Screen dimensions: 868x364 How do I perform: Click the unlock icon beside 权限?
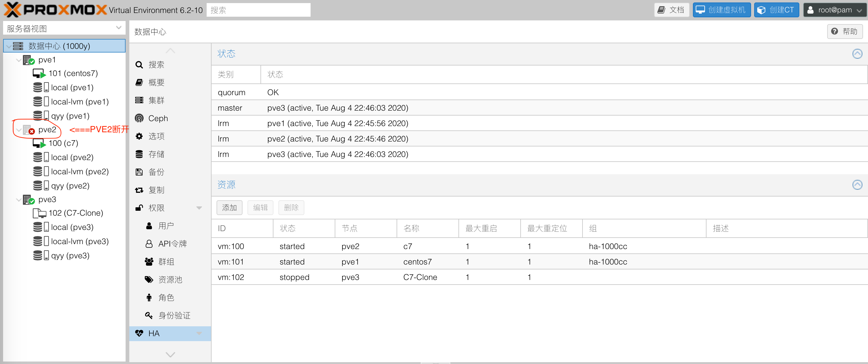[139, 208]
